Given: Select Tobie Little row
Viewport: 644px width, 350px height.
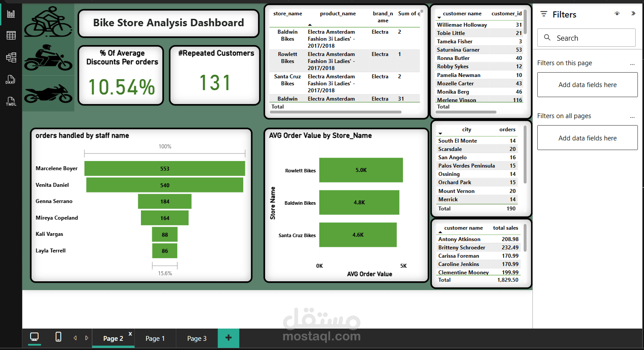Looking at the screenshot, I should pyautogui.click(x=479, y=33).
